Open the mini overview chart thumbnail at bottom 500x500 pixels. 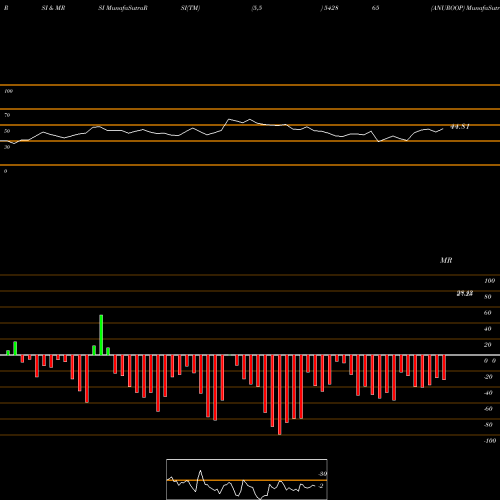(x=247, y=479)
